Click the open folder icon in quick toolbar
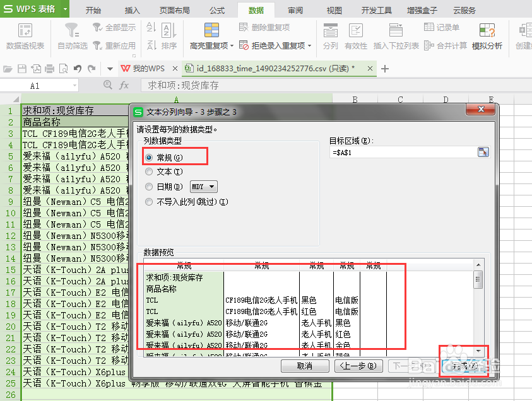532x401 pixels. coord(8,69)
